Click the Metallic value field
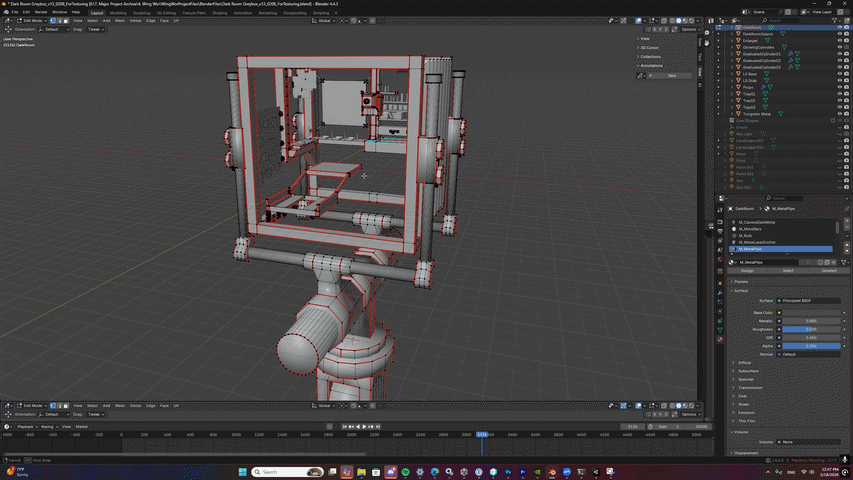 [811, 321]
